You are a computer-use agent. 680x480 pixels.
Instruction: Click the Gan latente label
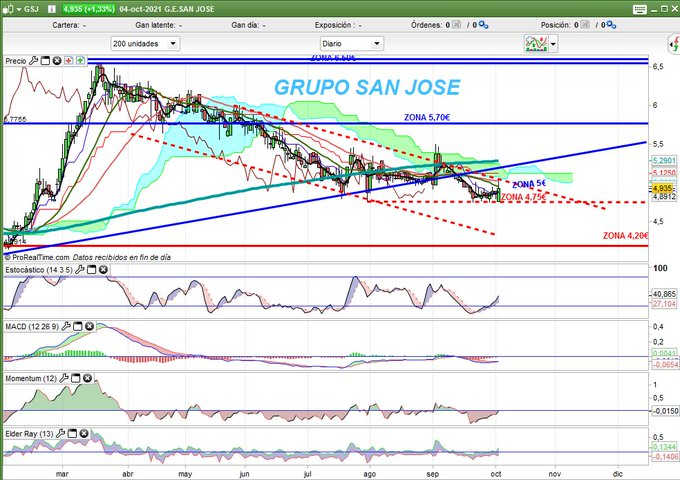[158, 25]
